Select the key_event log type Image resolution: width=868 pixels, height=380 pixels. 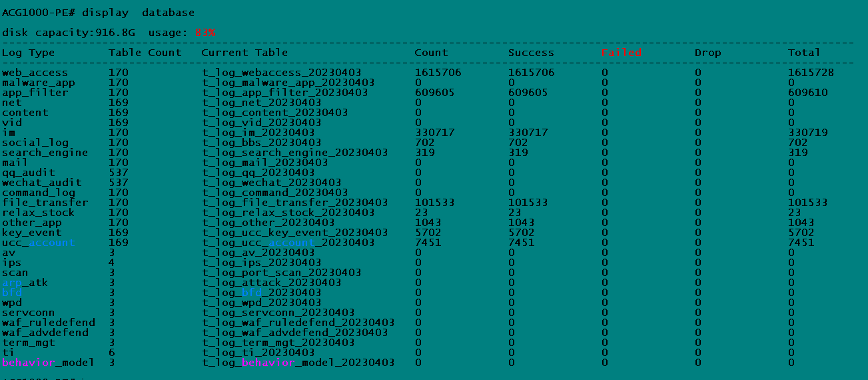[x=32, y=233]
